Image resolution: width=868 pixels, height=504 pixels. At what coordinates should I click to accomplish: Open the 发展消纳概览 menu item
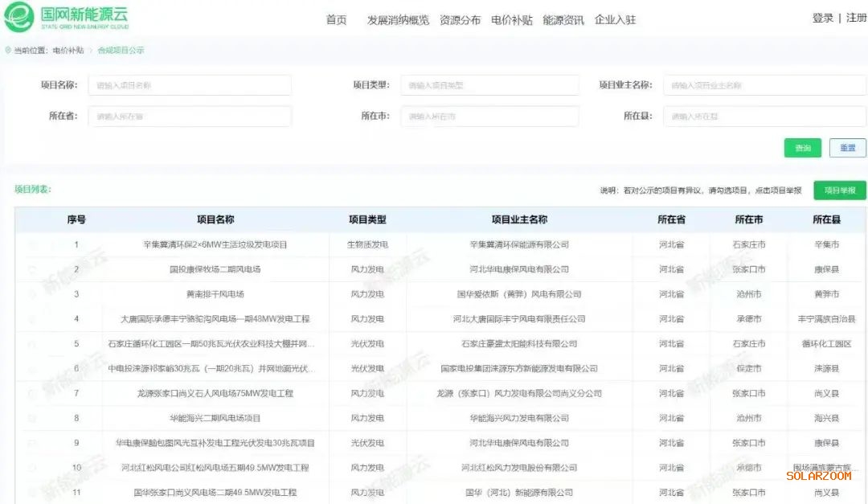click(398, 20)
